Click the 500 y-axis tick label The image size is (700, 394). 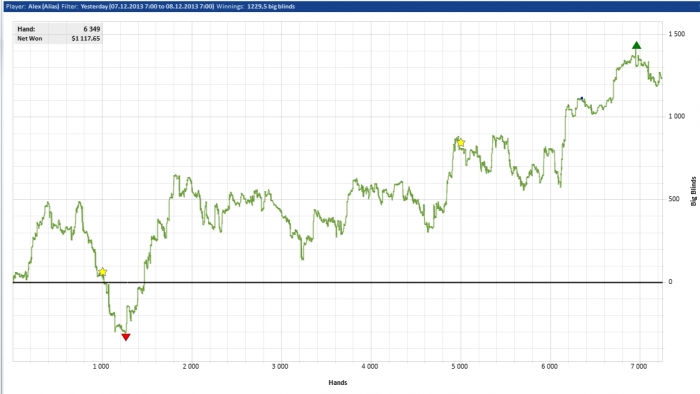coord(674,199)
